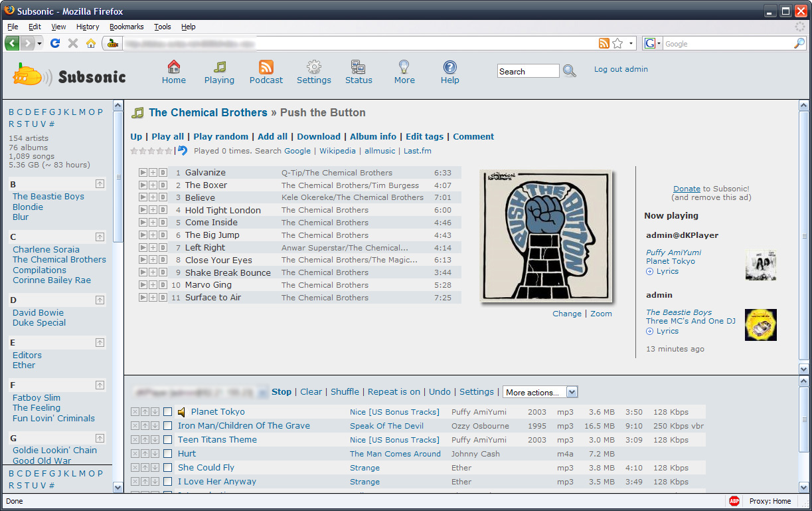
Task: Open the History menu
Action: tap(88, 27)
